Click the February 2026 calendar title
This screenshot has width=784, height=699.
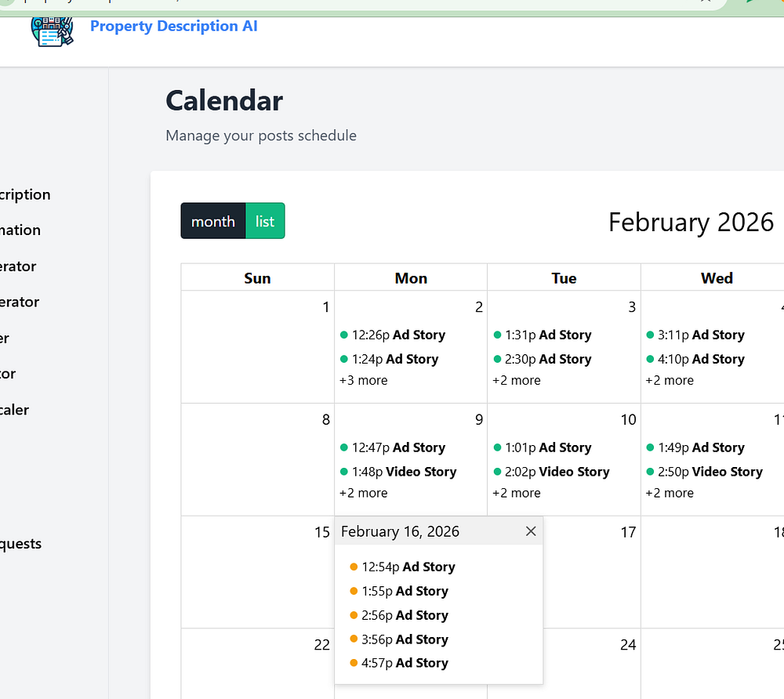[691, 222]
